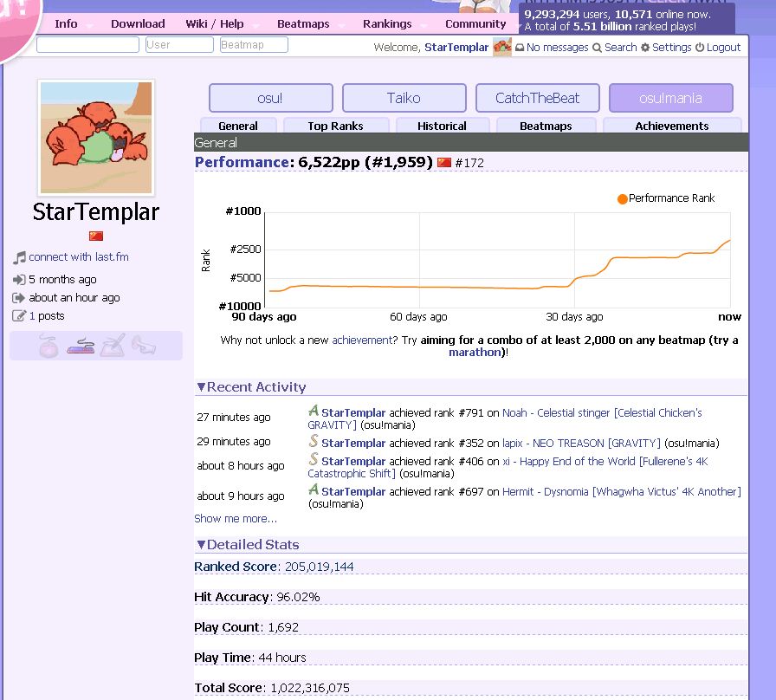Click StarTemplar name in the welcome bar
Viewport: 776px width, 700px height.
[456, 48]
